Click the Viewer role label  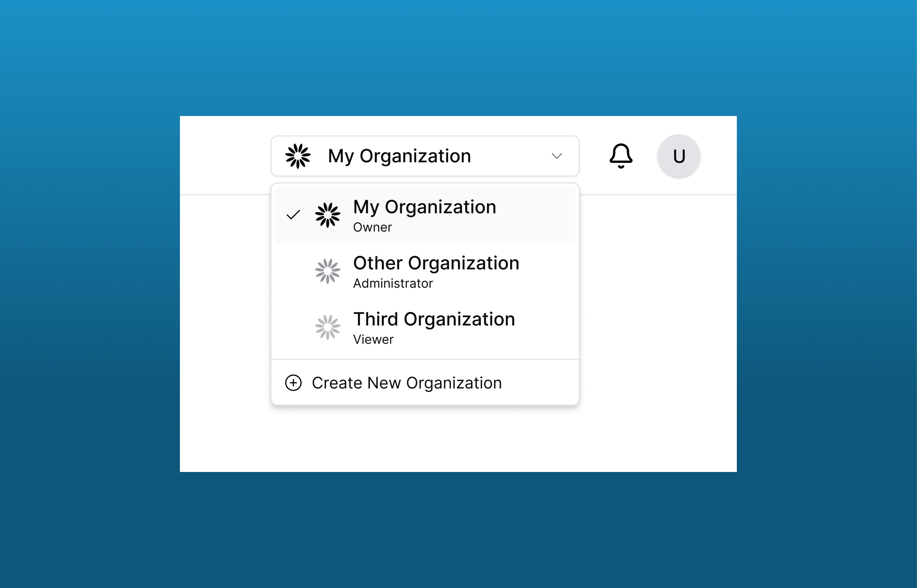click(373, 340)
